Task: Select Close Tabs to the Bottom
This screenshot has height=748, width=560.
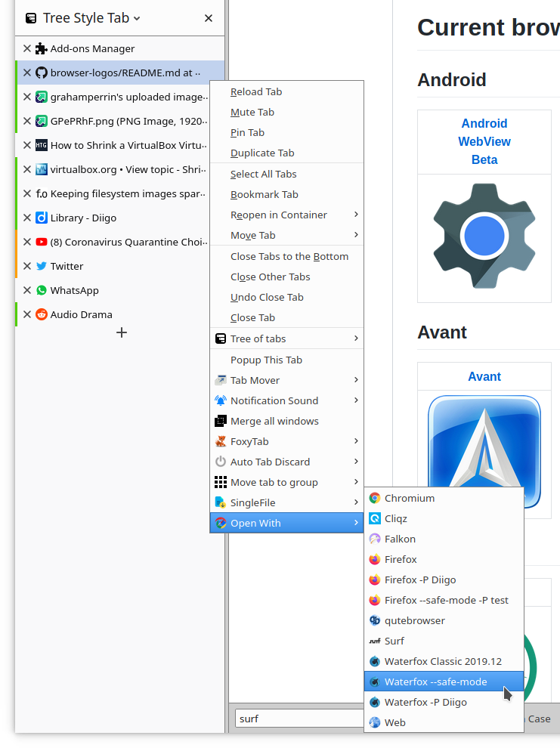Action: (x=286, y=256)
